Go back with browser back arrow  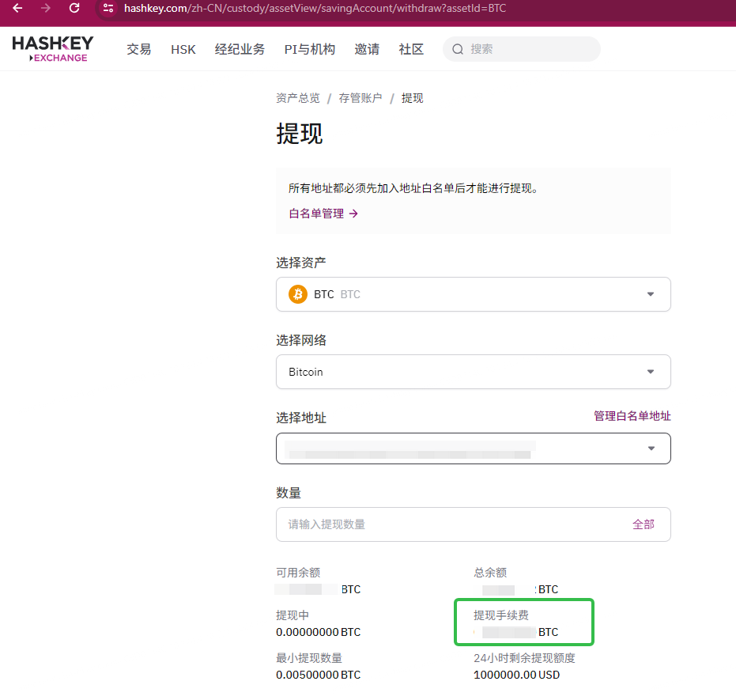(x=17, y=8)
